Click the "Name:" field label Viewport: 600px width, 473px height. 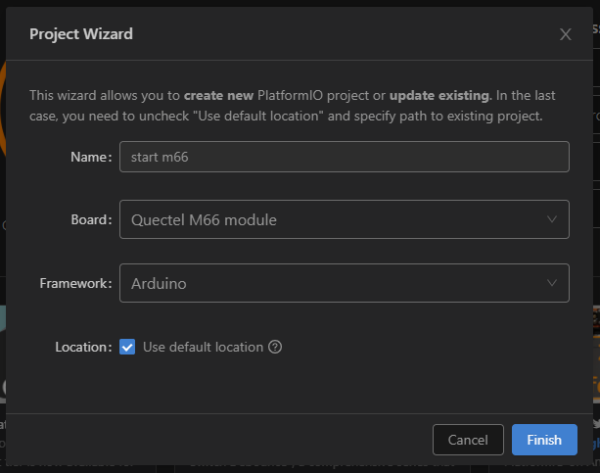tap(91, 156)
